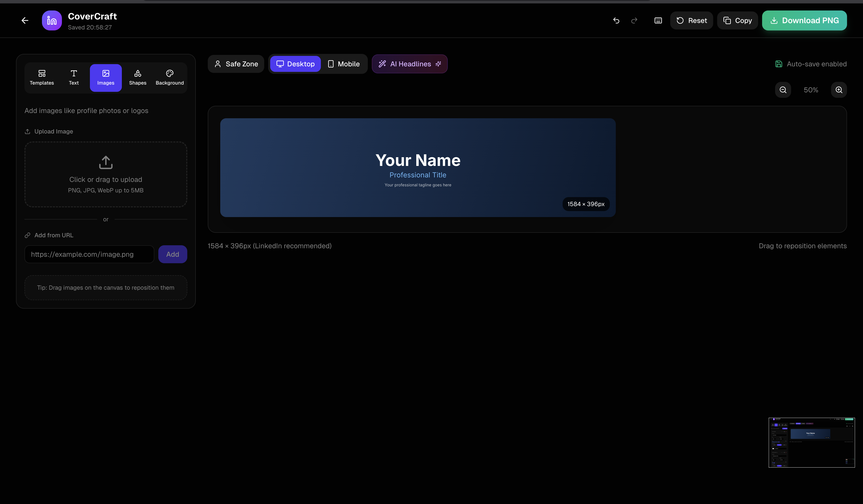Open the canvas preview thumbnail
Screen dimensions: 863x504
pos(812,442)
